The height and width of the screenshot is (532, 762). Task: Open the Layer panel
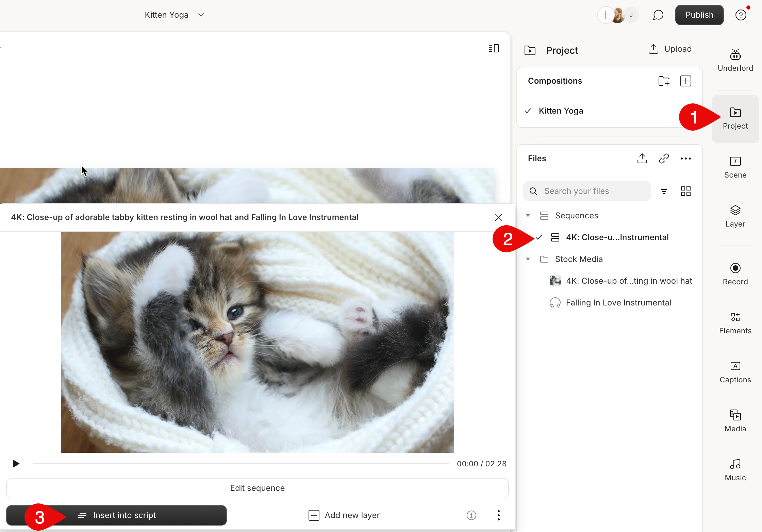[x=735, y=215]
